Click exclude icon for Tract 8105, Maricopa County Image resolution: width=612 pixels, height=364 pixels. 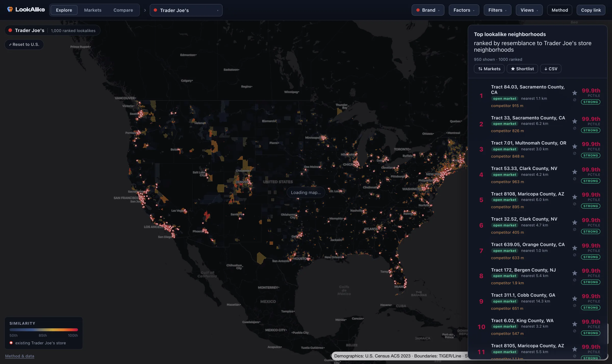[x=575, y=356]
